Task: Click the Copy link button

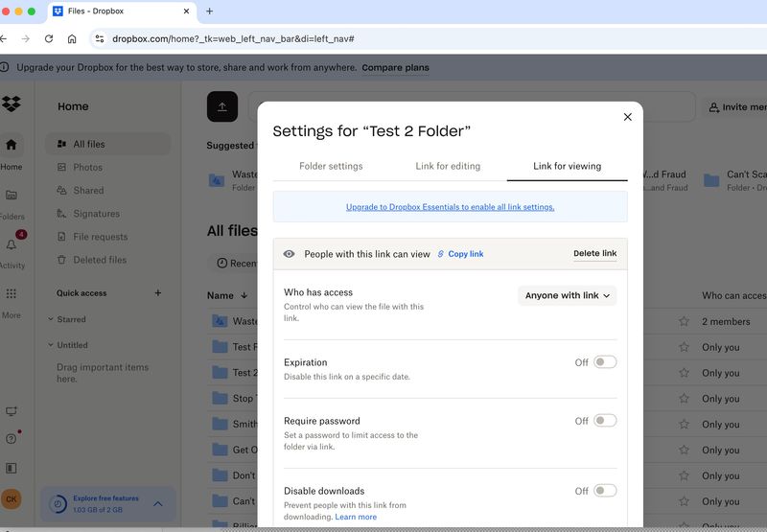Action: 460,254
